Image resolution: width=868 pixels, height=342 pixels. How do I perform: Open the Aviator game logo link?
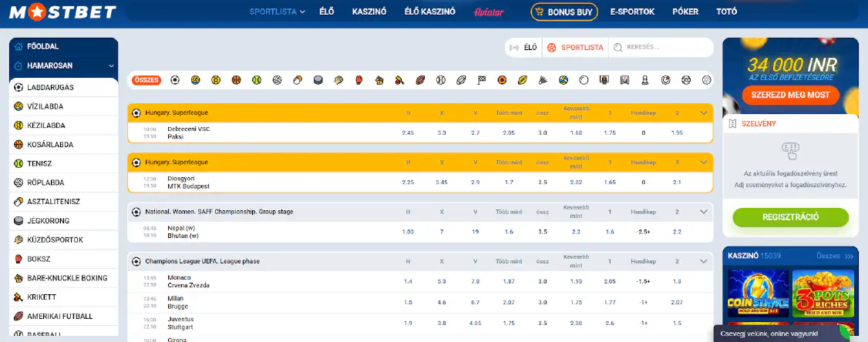489,12
